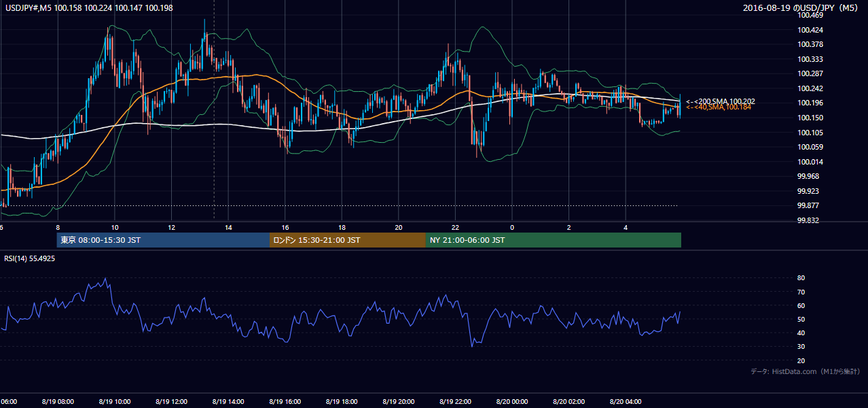
Task: Click price axis label 100.059
Action: point(810,147)
